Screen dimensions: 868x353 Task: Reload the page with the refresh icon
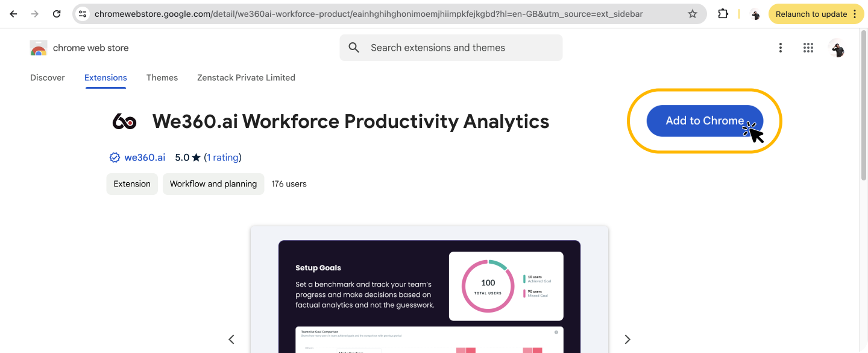pos(57,14)
